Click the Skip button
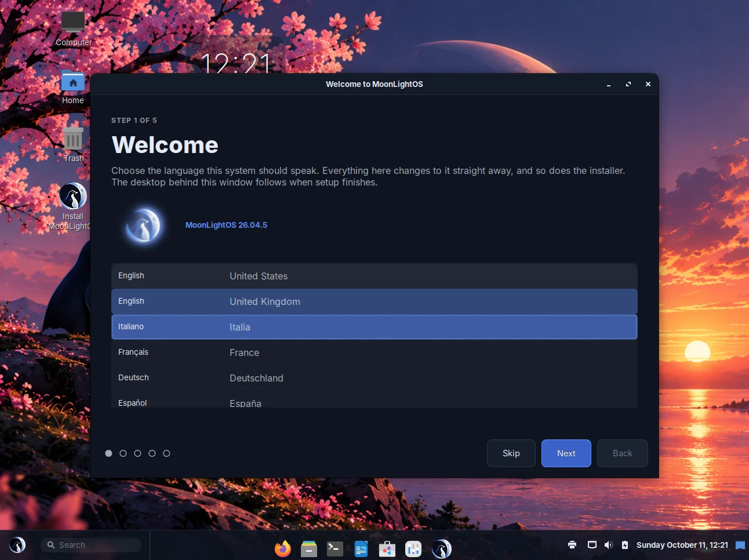The width and height of the screenshot is (749, 560). coord(511,453)
